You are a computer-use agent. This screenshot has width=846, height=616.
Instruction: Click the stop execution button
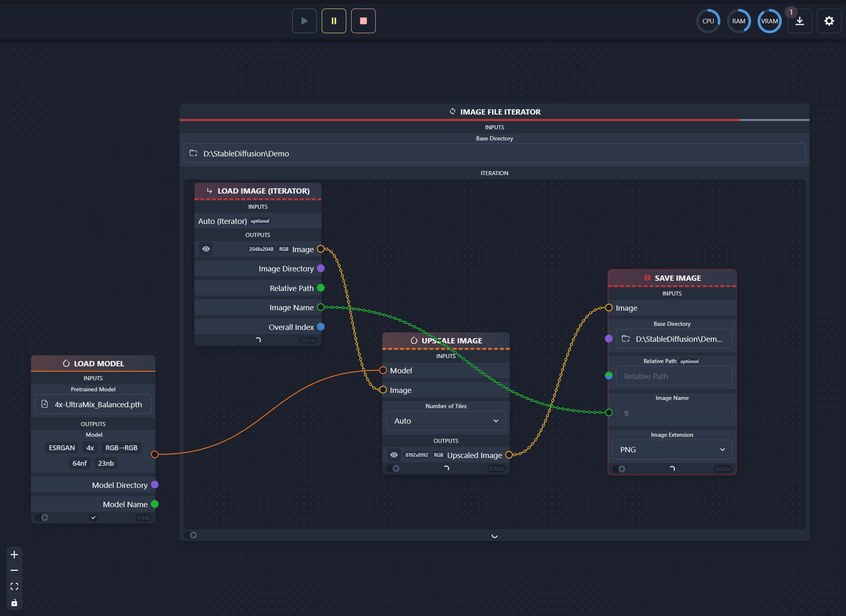[363, 21]
